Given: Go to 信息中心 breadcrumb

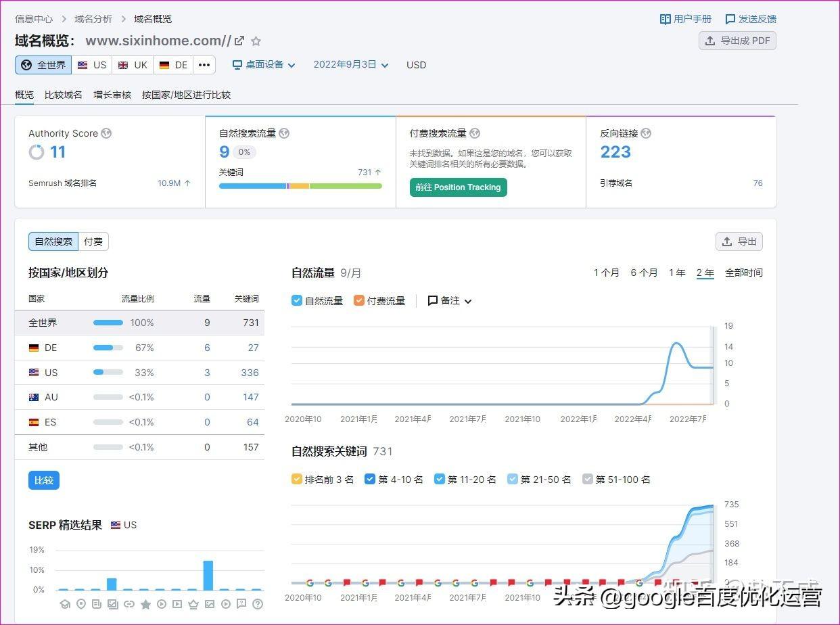Looking at the screenshot, I should click(x=34, y=19).
